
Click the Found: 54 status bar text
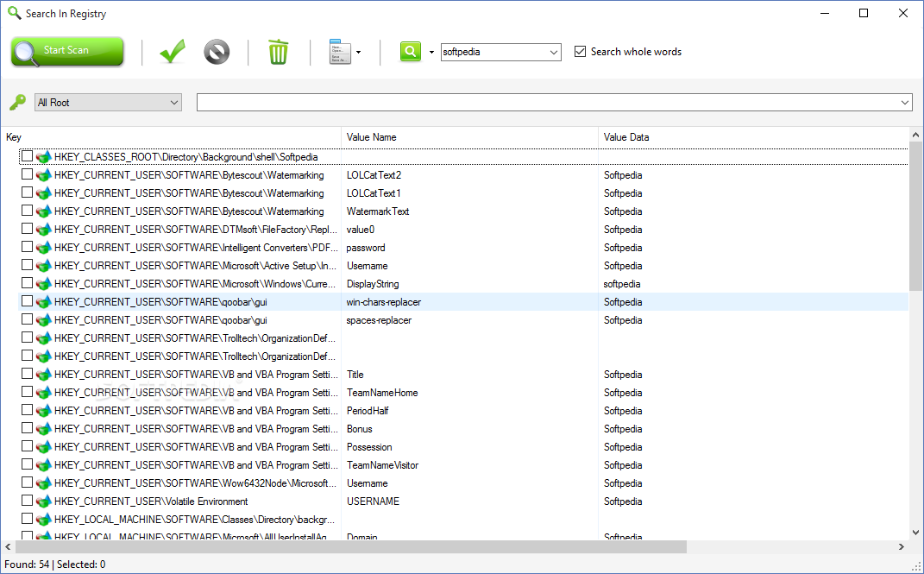tap(27, 565)
